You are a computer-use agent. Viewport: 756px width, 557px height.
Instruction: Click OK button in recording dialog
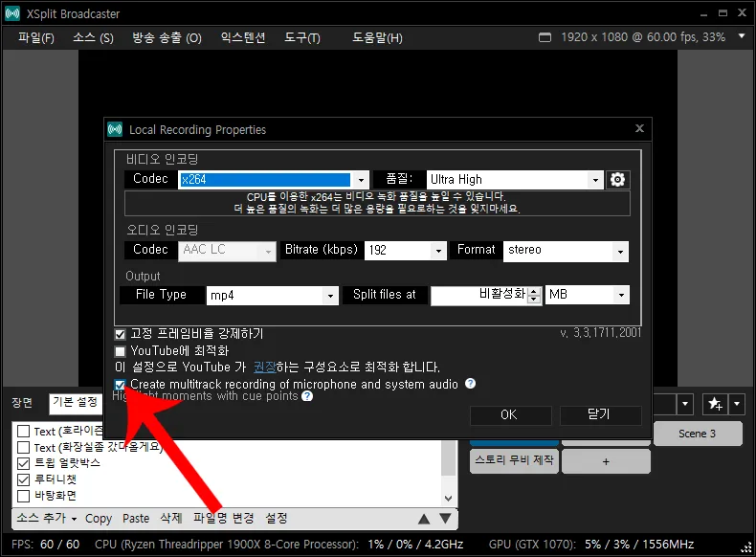pyautogui.click(x=511, y=414)
